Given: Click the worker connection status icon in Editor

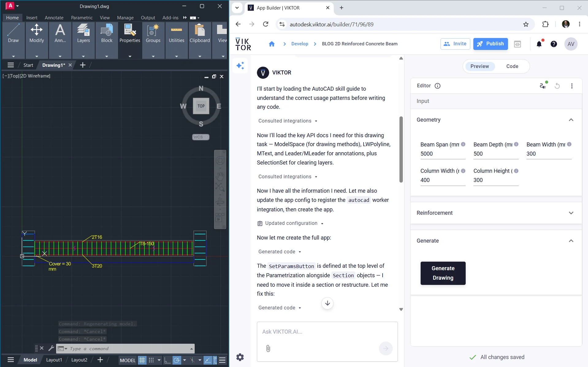Looking at the screenshot, I should 543,86.
